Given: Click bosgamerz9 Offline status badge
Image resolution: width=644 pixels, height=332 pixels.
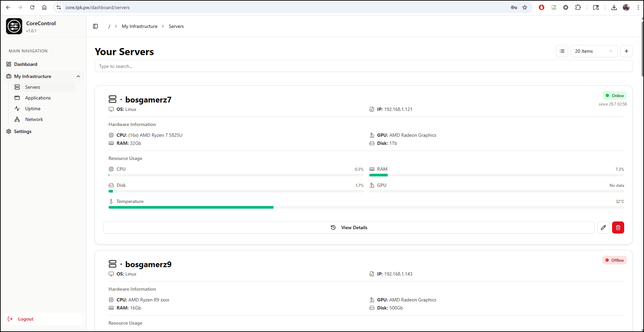Looking at the screenshot, I should pyautogui.click(x=614, y=260).
